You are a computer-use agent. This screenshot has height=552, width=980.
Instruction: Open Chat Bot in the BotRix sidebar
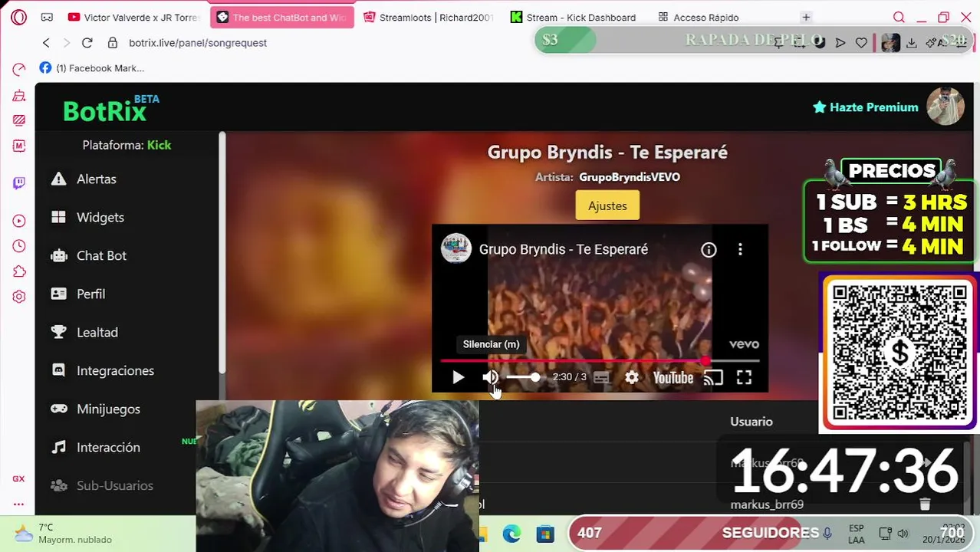[x=101, y=255]
